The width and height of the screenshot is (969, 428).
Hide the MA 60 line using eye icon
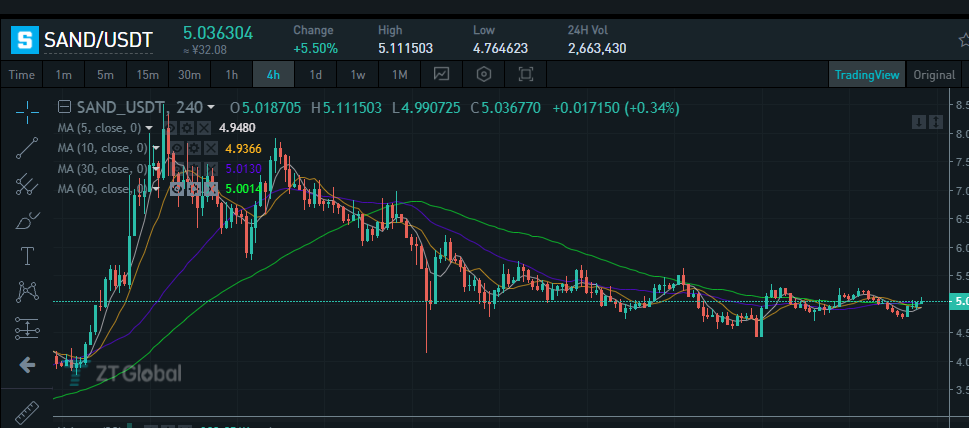(177, 188)
